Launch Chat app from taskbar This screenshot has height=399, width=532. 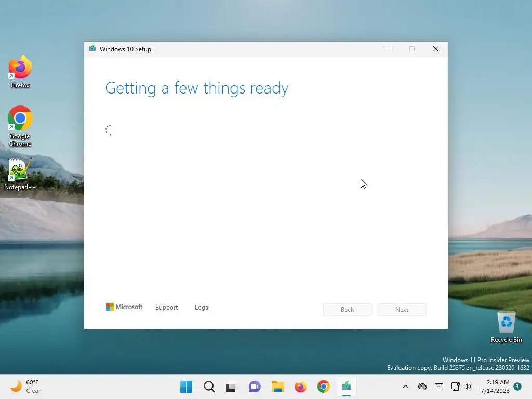[255, 387]
